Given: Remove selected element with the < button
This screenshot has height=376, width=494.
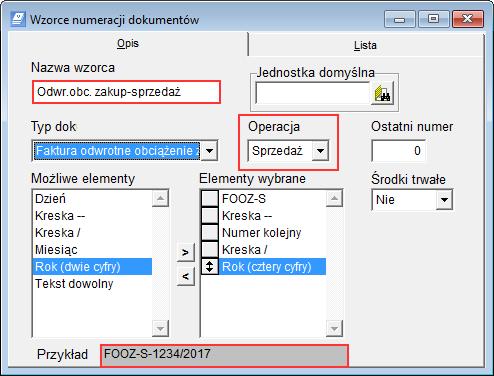Looking at the screenshot, I should pyautogui.click(x=185, y=276).
